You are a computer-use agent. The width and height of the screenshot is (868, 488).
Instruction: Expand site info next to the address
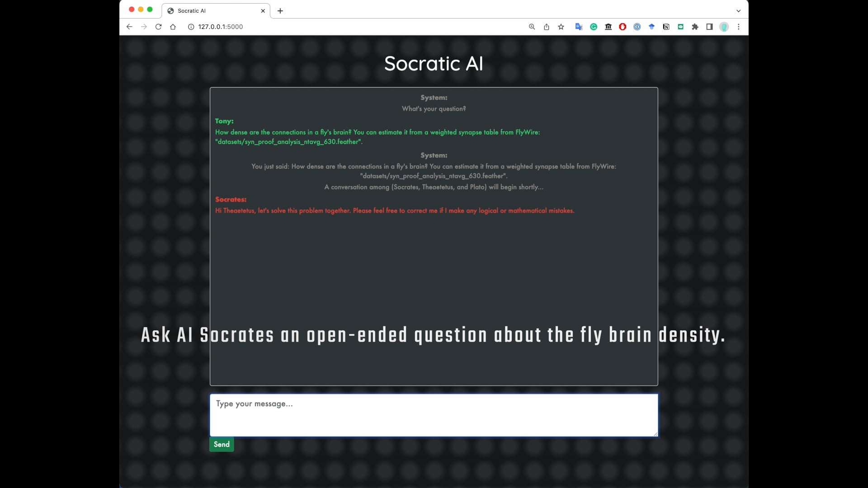191,27
